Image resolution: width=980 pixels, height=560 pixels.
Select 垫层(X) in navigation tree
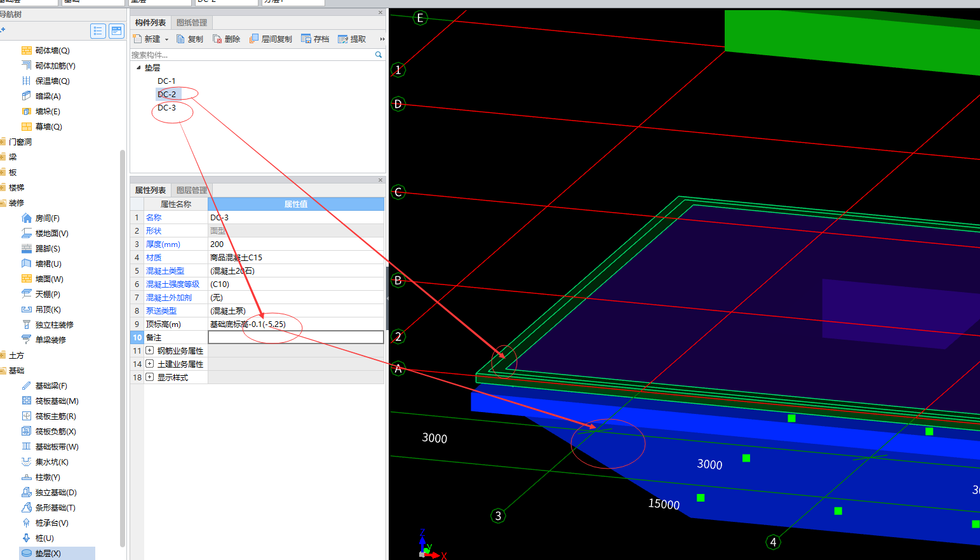(x=57, y=553)
